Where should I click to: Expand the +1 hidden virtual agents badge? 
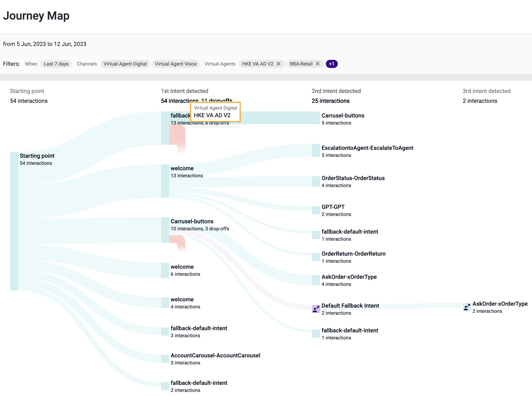tap(332, 64)
